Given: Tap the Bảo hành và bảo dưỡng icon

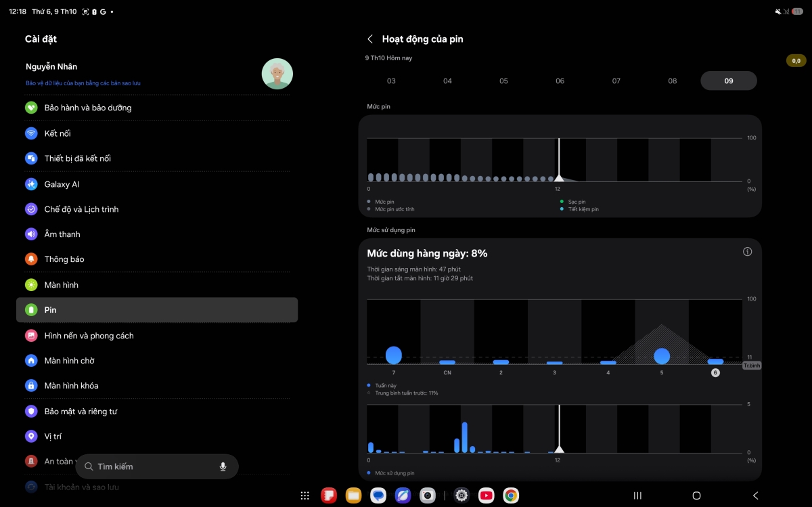Looking at the screenshot, I should pyautogui.click(x=31, y=108).
